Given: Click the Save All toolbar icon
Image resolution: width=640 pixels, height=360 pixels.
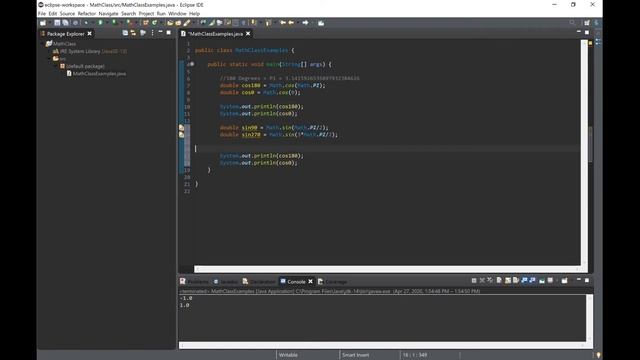Looking at the screenshot, I should click(65, 23).
